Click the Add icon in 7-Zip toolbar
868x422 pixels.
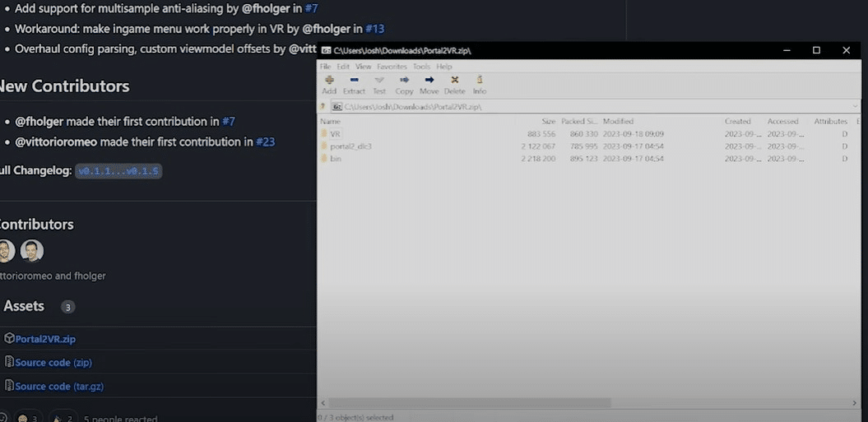coord(329,81)
